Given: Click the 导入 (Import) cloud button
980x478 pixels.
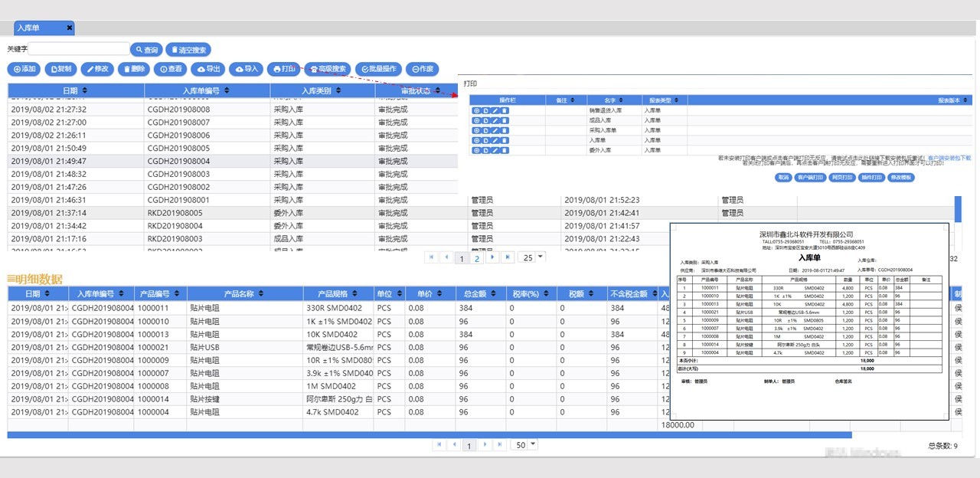Looking at the screenshot, I should (x=246, y=69).
